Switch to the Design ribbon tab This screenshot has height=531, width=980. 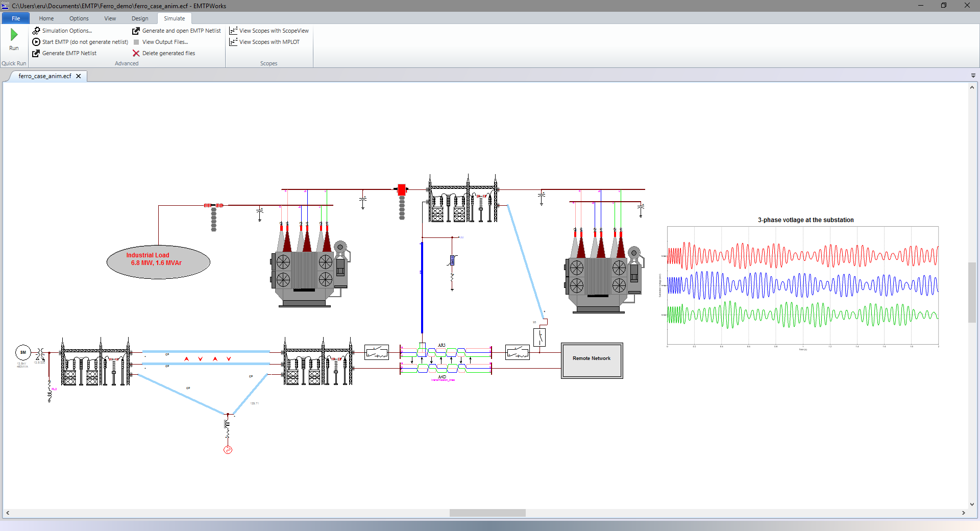point(140,18)
